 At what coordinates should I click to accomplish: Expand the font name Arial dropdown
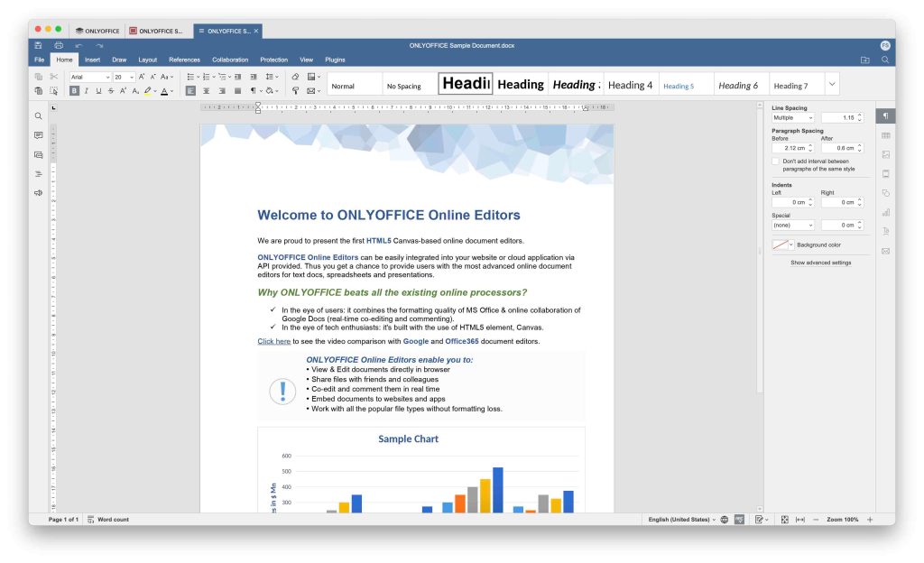pyautogui.click(x=107, y=78)
